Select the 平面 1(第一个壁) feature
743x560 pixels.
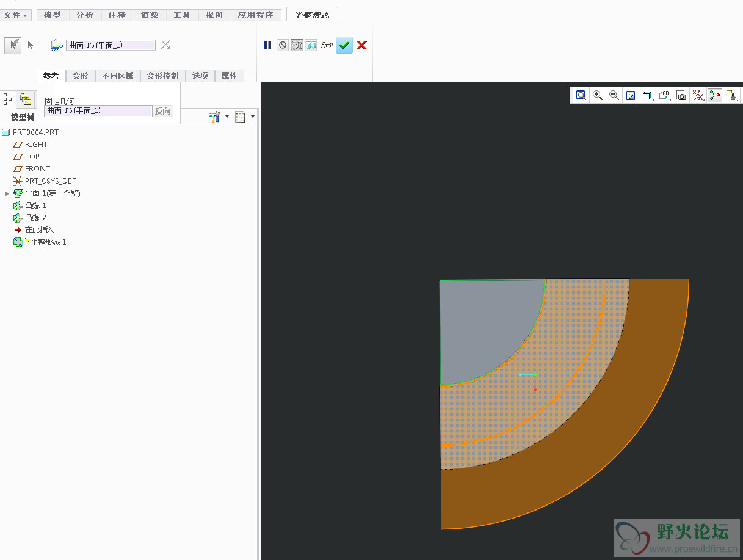coord(47,193)
